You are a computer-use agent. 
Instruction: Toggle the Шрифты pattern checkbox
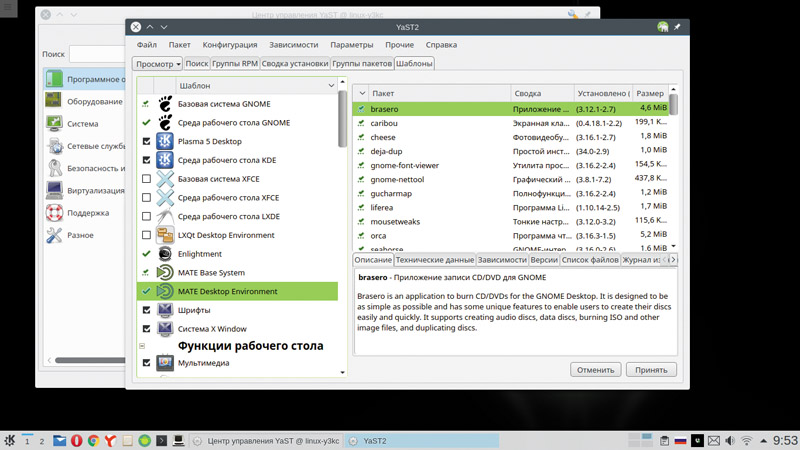[x=146, y=310]
